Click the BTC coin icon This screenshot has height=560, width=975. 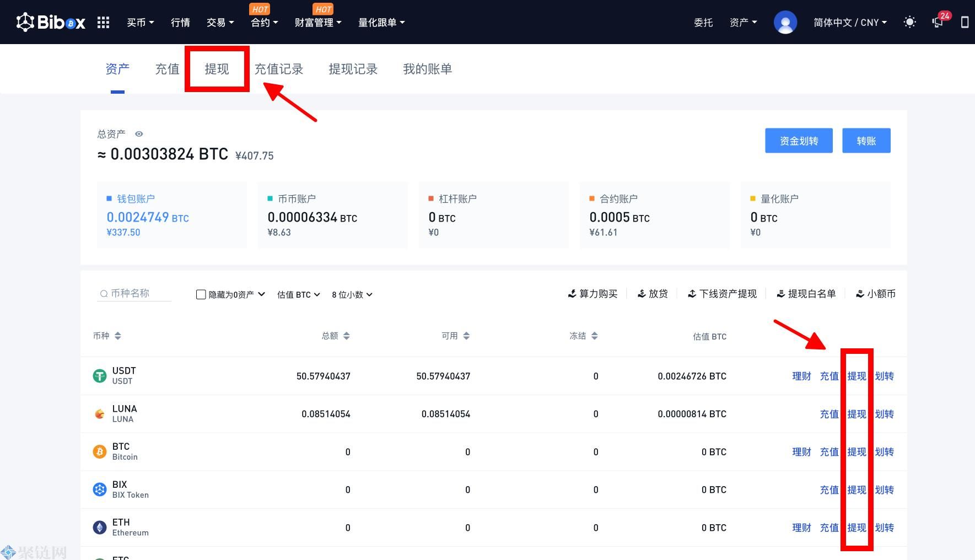click(99, 452)
